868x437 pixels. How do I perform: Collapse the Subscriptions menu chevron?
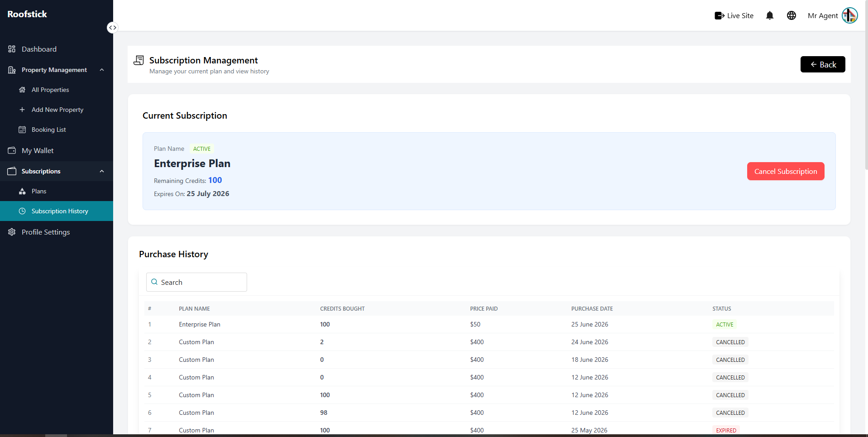click(102, 171)
